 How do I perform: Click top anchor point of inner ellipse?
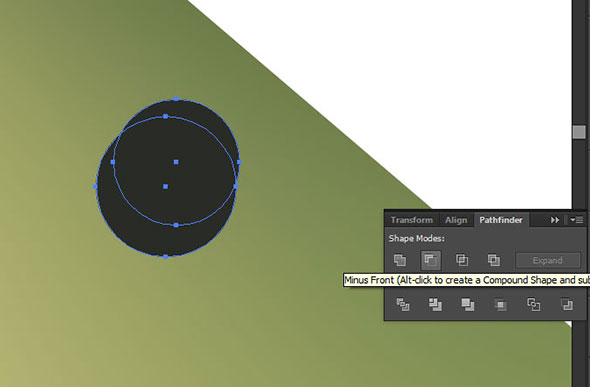166,116
